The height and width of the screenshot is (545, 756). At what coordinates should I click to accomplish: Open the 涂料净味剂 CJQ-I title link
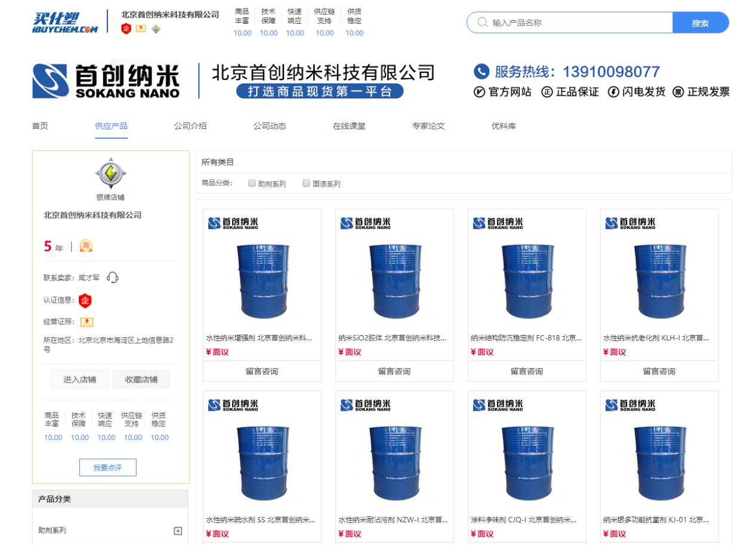pos(524,520)
